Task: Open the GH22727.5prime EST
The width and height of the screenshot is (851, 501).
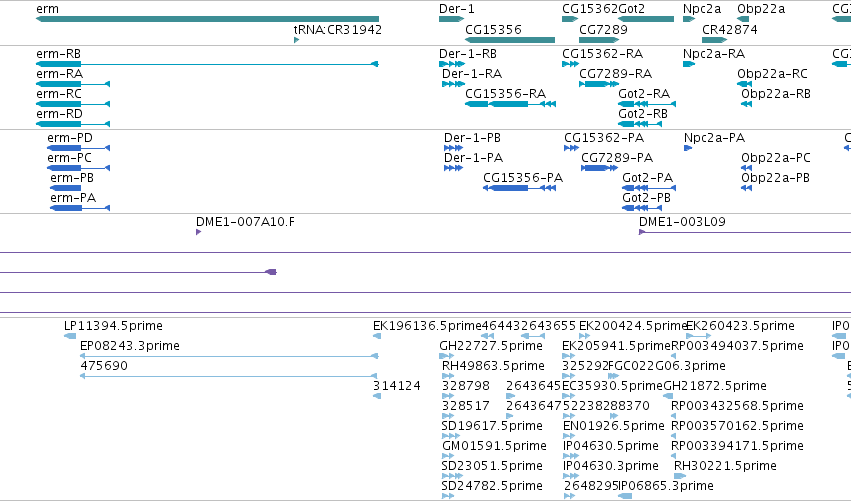Action: point(447,356)
